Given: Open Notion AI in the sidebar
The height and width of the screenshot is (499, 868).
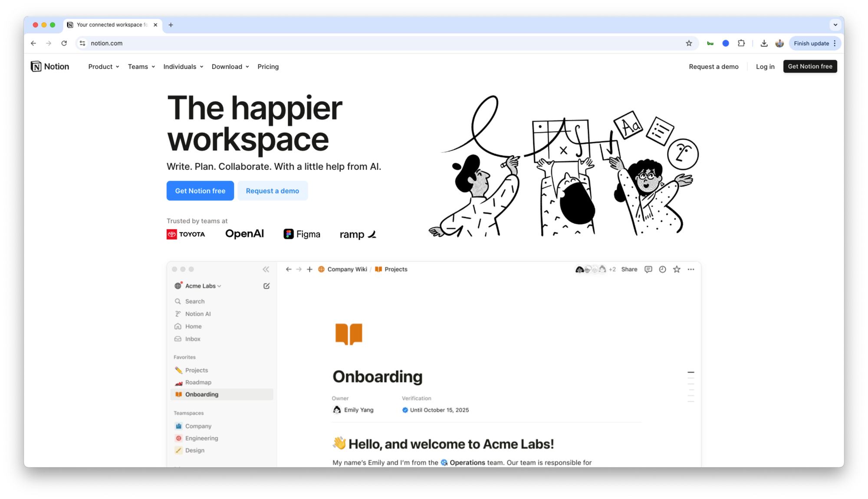Looking at the screenshot, I should click(x=222, y=314).
